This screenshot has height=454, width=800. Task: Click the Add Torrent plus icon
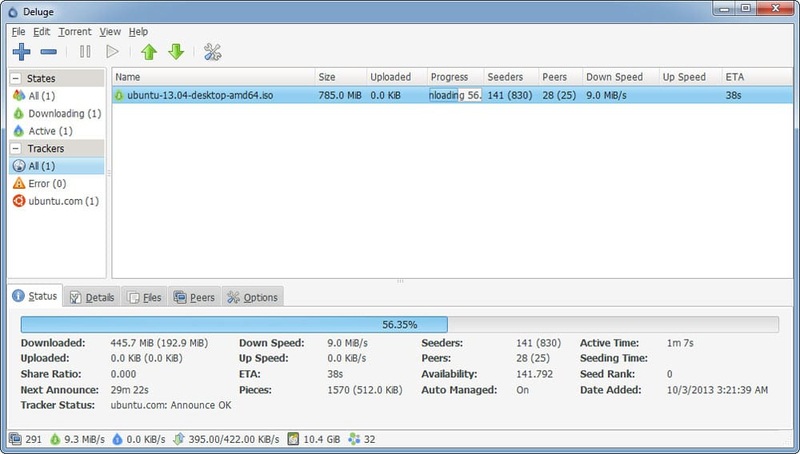[21, 51]
